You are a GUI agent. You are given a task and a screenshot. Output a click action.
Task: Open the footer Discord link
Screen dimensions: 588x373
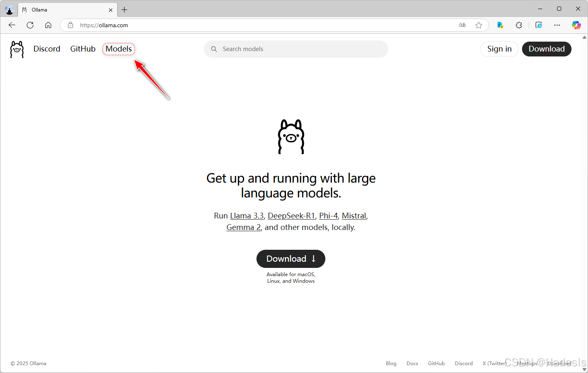pyautogui.click(x=464, y=364)
